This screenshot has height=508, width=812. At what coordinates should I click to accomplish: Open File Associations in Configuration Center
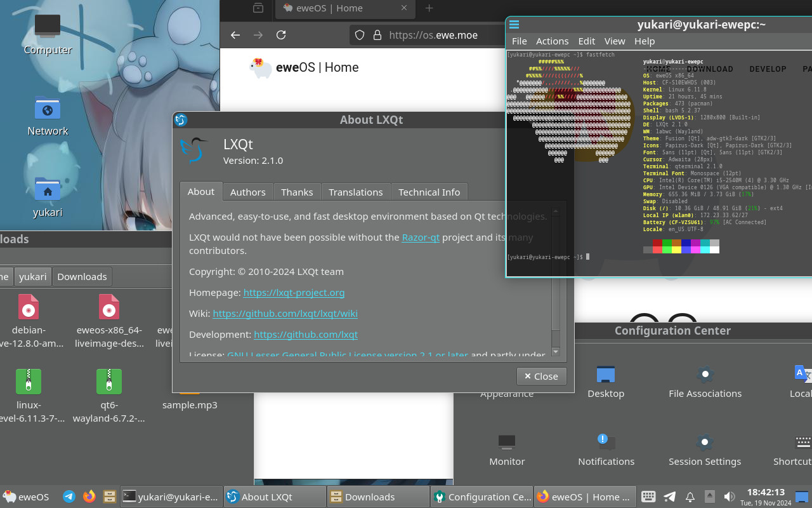(x=705, y=381)
